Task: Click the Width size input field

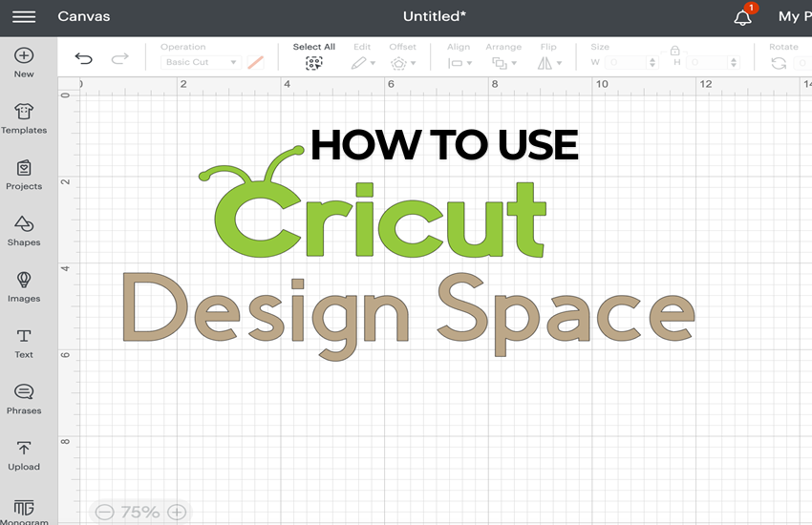Action: (x=626, y=63)
